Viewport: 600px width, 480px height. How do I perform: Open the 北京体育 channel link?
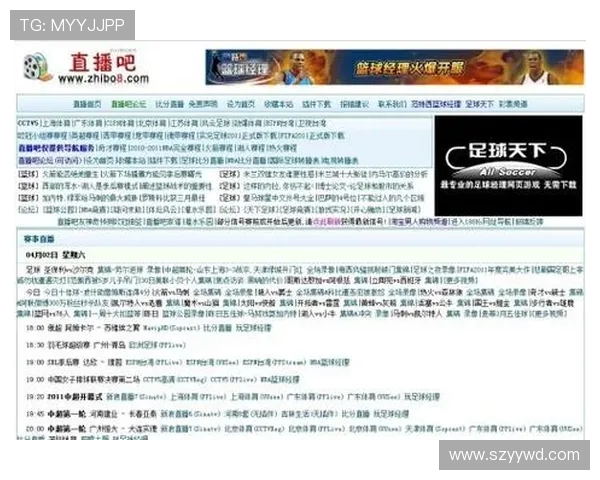coord(152,123)
